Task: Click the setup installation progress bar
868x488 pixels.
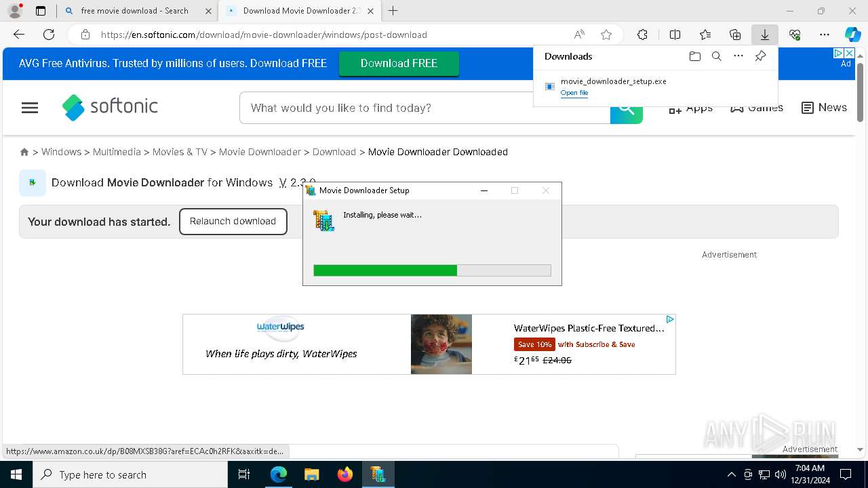Action: (432, 270)
